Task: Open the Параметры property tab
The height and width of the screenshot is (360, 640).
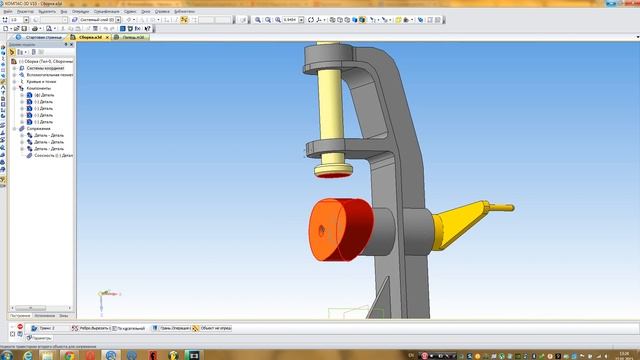Action: tap(40, 338)
